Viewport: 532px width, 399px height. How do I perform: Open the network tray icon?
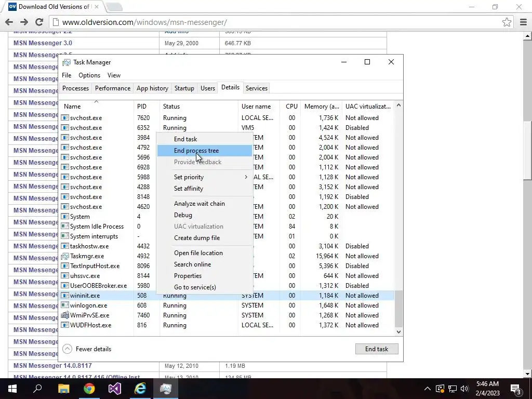click(453, 389)
